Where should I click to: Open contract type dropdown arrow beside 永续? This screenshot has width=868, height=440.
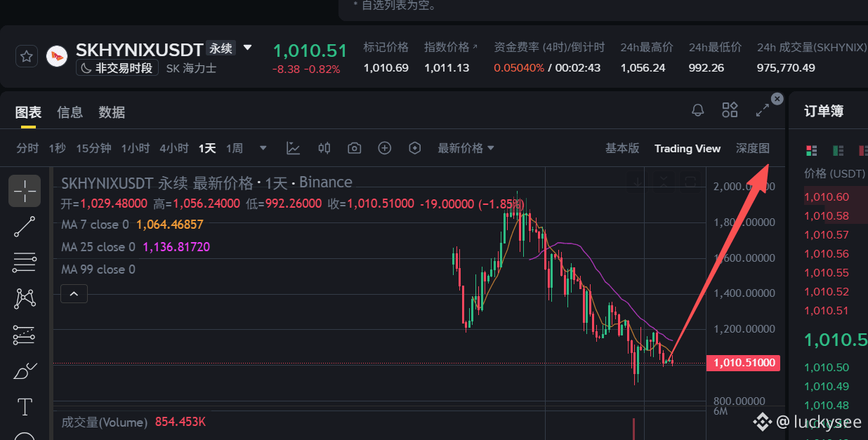[x=247, y=48]
